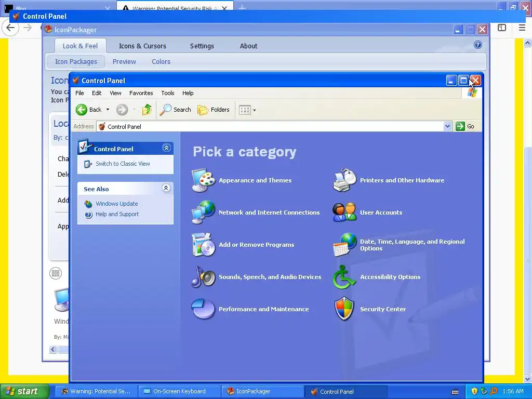Click the browser back arrow

tap(10, 28)
